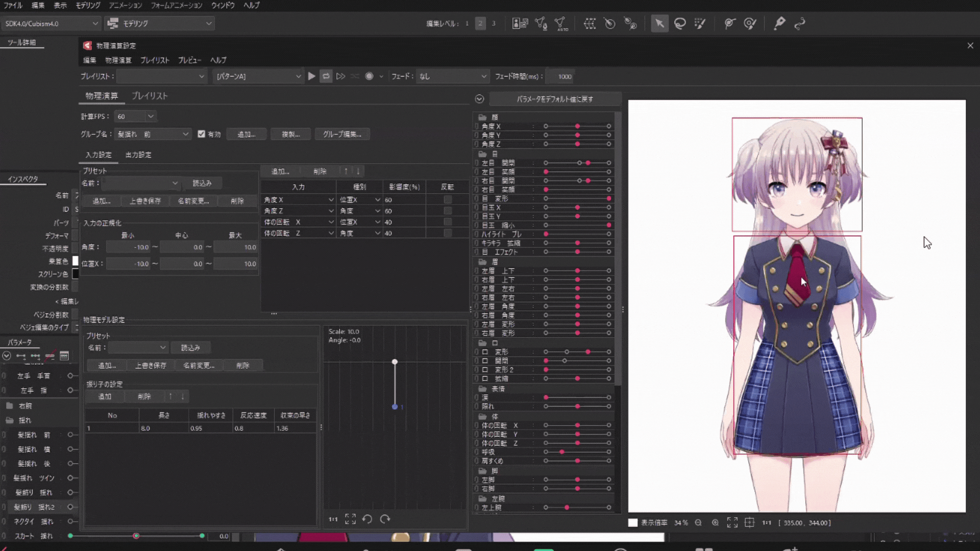Screen dimensions: 980x551
Task: Create a rotation deformer from the toolbar
Action: point(610,23)
